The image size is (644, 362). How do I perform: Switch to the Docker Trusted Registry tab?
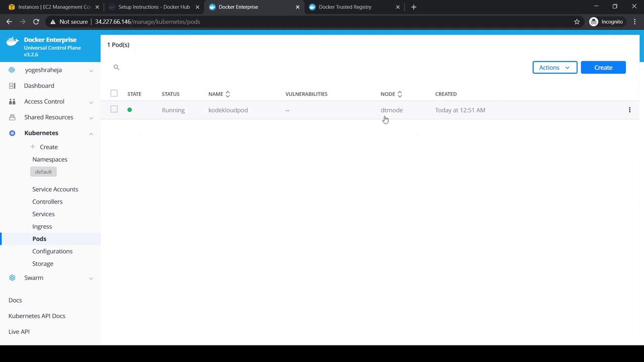pyautogui.click(x=354, y=7)
